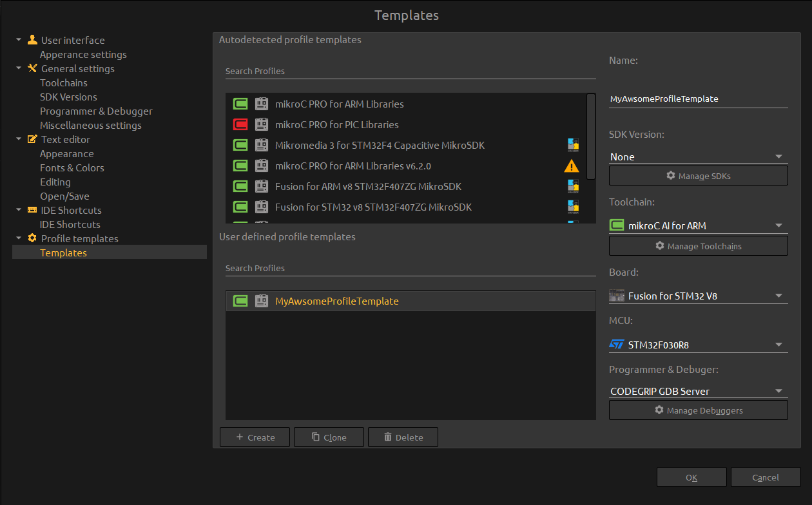The width and height of the screenshot is (812, 505).
Task: Click the SDK badge on the Fusion for STM32 v8 row
Action: [573, 207]
